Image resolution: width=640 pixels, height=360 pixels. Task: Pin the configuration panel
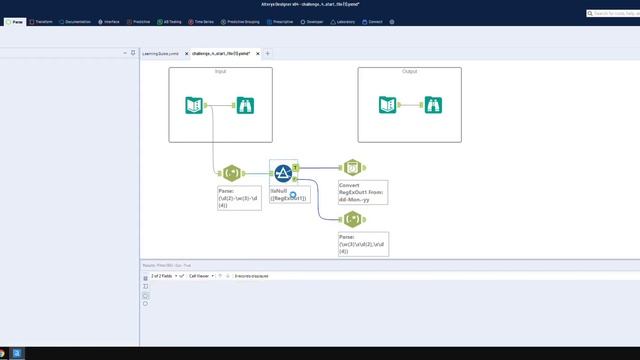point(133,53)
